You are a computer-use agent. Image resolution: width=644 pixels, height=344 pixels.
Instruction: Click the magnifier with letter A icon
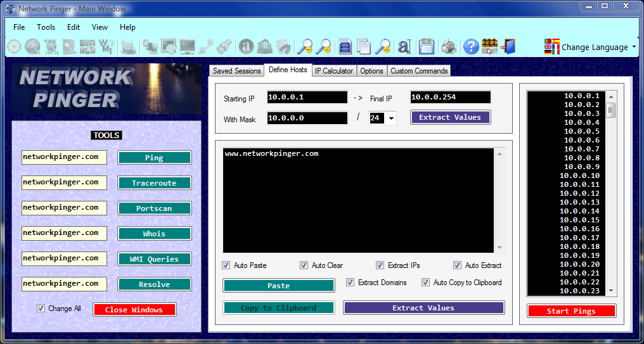click(x=383, y=46)
